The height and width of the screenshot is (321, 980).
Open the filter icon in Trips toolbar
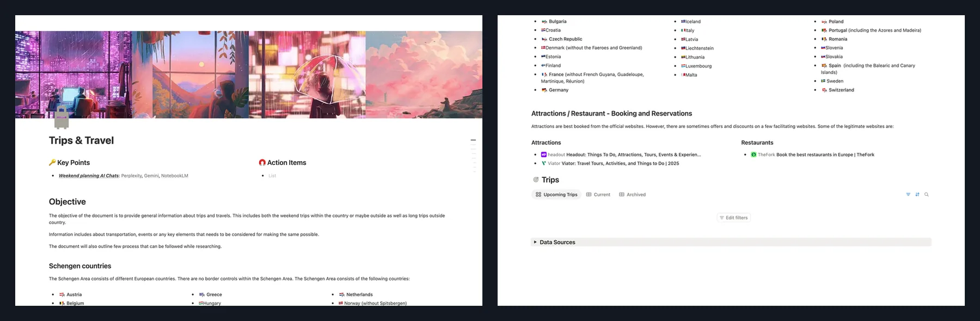click(908, 194)
